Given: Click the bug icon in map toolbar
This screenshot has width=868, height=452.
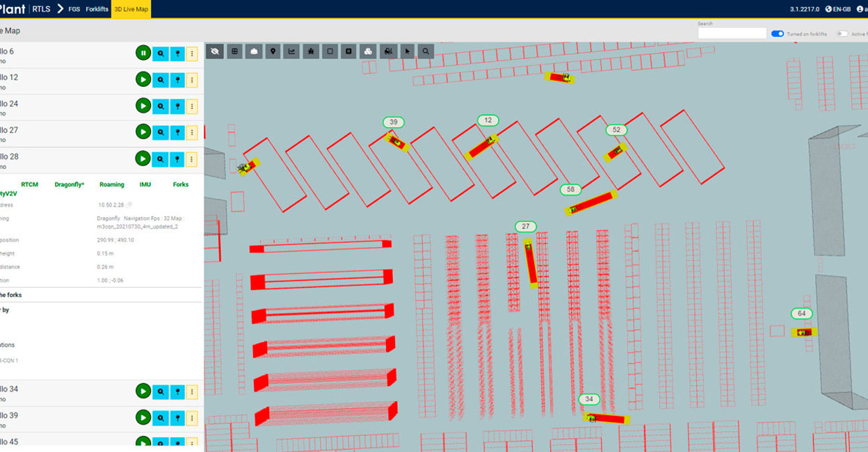Looking at the screenshot, I should 311,51.
